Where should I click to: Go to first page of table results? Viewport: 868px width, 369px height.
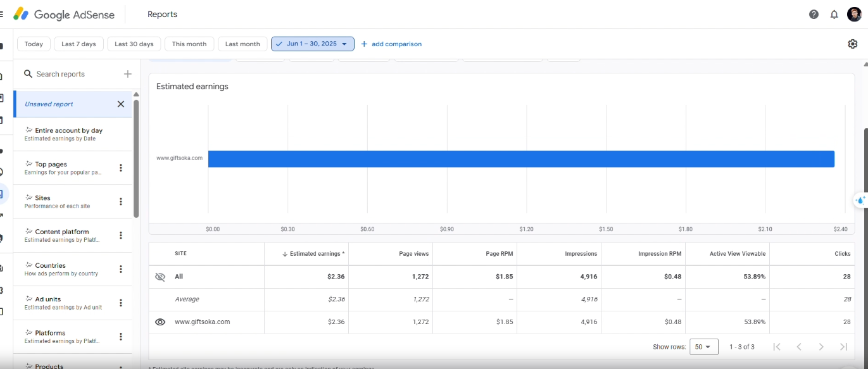(777, 346)
